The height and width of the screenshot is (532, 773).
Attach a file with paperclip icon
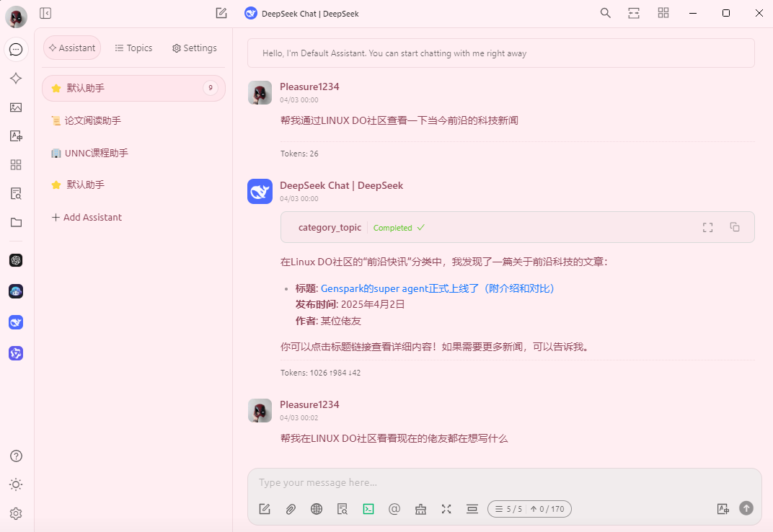click(x=291, y=509)
